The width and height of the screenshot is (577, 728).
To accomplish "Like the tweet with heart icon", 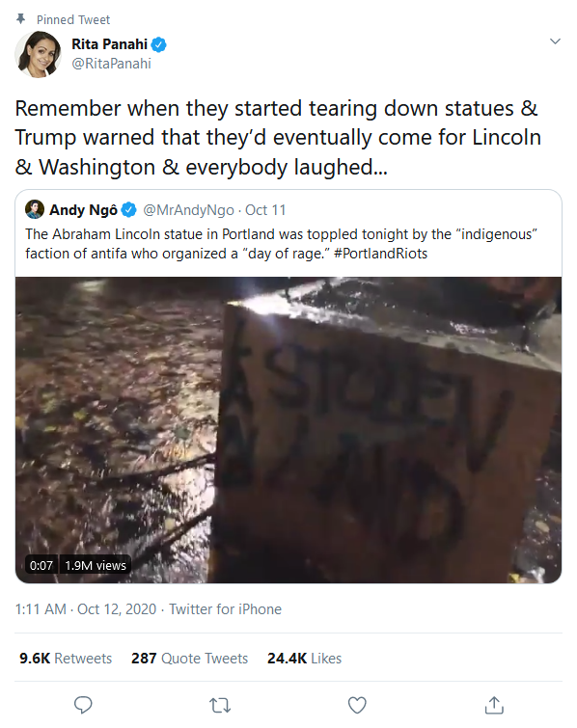I will coord(357,705).
